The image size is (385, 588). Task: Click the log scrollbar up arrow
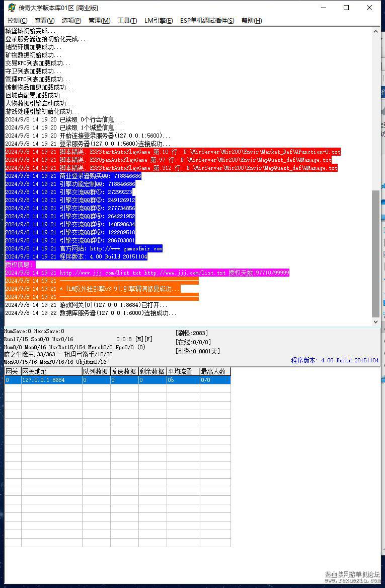(x=375, y=32)
